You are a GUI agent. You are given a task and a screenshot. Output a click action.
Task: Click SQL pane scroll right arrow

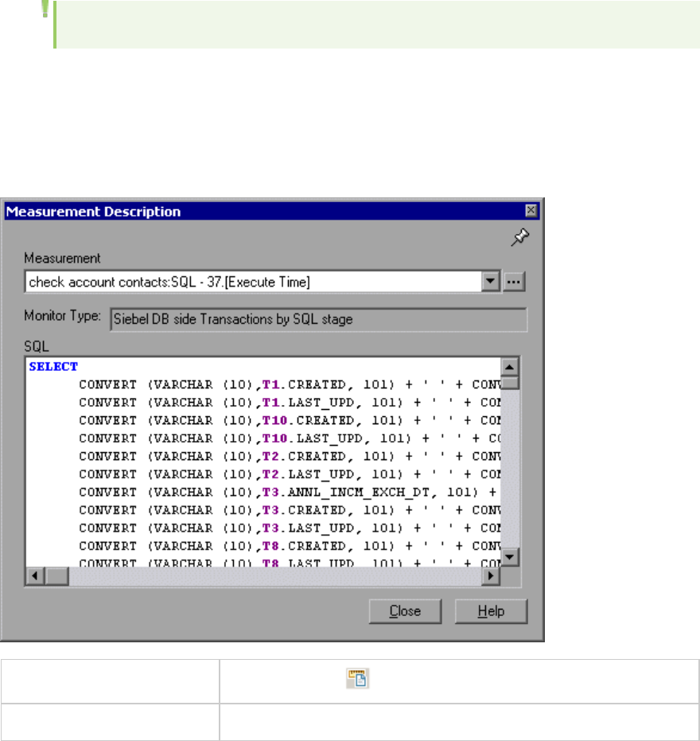coord(491,576)
